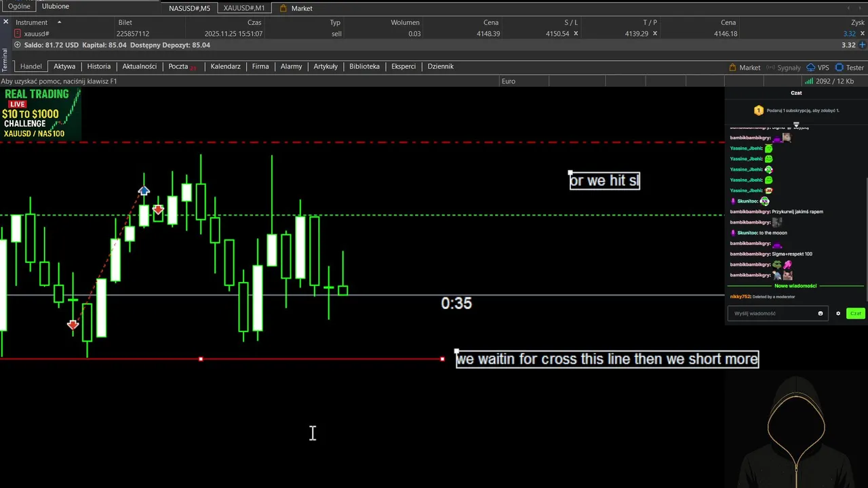Open chat settings gear icon

838,314
